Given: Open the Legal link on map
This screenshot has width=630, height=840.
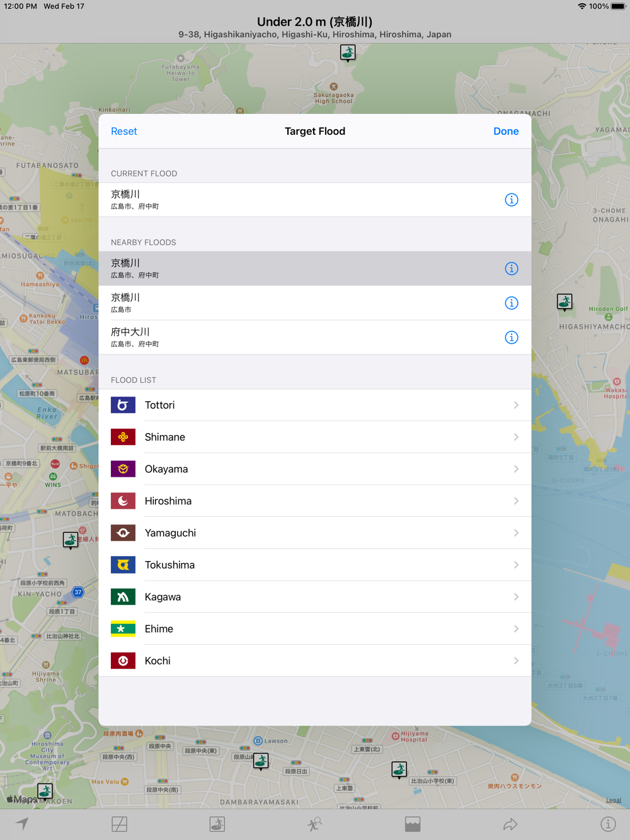Looking at the screenshot, I should pyautogui.click(x=613, y=800).
